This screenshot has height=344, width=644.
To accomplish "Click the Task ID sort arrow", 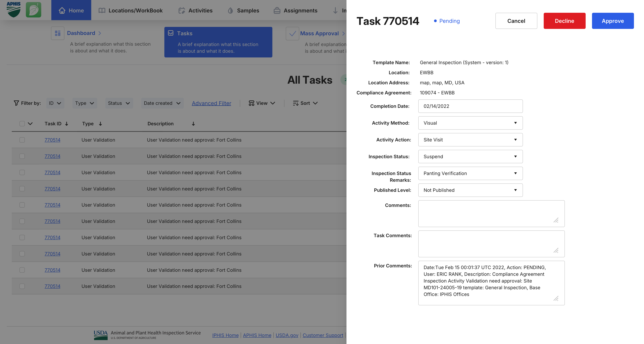I will tap(67, 124).
